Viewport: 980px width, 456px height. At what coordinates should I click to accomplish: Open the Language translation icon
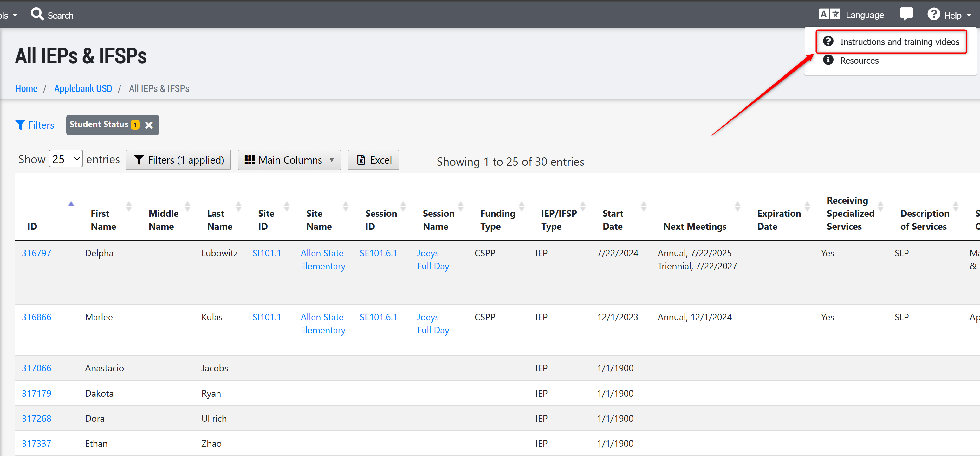[829, 15]
